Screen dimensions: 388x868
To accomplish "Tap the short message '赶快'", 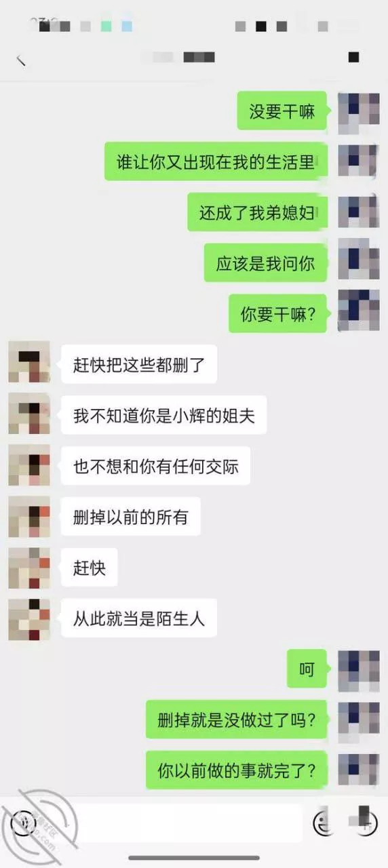I will [90, 567].
